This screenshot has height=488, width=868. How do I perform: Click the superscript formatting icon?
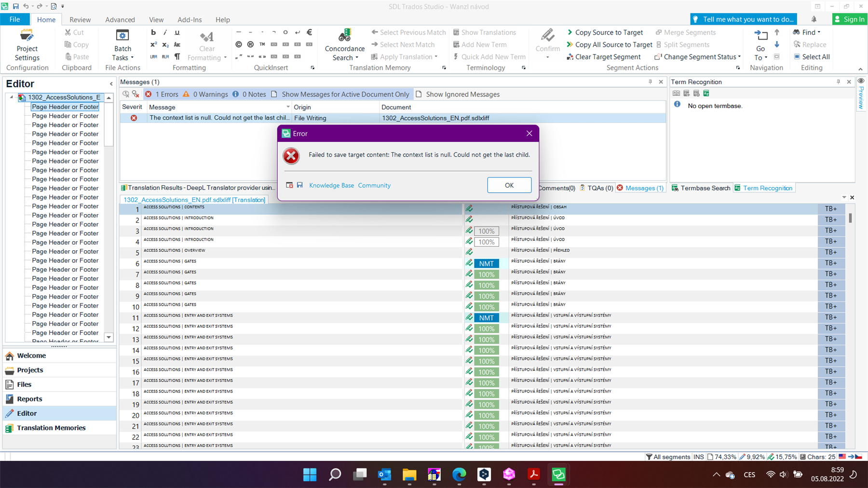(x=153, y=44)
